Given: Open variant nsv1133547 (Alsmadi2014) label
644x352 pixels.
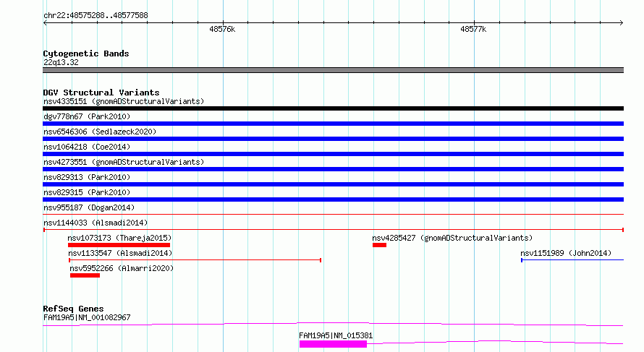Looking at the screenshot, I should pos(120,253).
